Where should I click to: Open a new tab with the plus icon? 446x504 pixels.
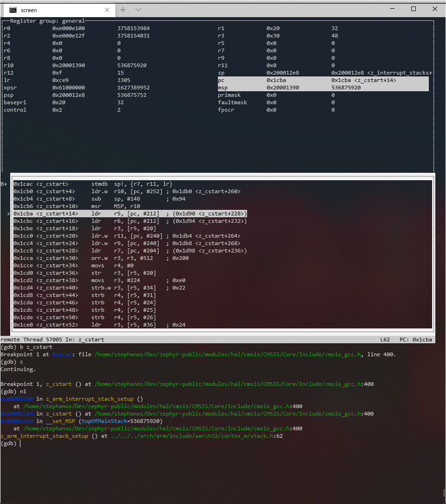(x=122, y=10)
